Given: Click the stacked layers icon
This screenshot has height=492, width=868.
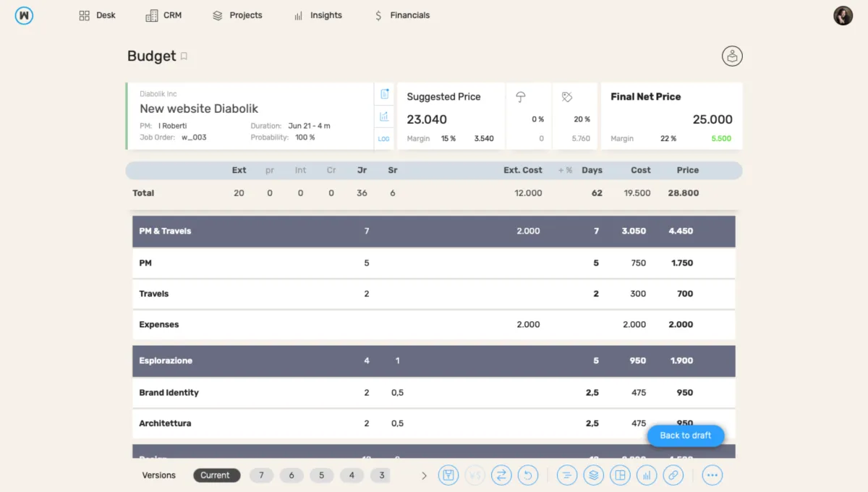Looking at the screenshot, I should pyautogui.click(x=594, y=475).
